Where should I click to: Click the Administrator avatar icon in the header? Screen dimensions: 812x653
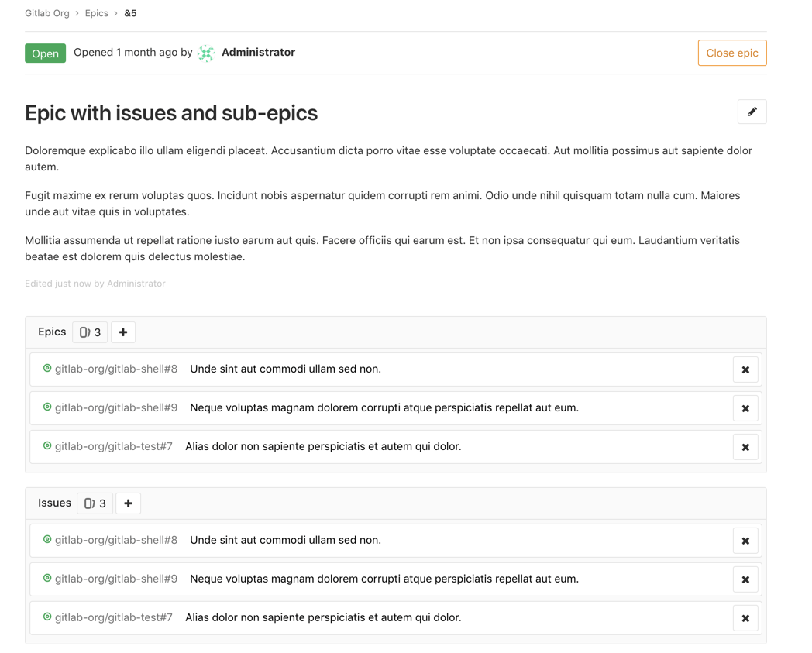[205, 53]
